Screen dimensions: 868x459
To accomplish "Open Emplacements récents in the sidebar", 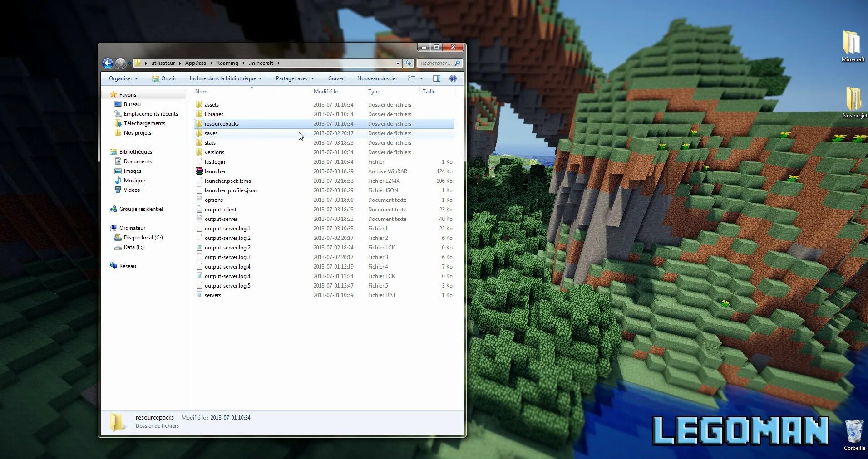I will 151,114.
